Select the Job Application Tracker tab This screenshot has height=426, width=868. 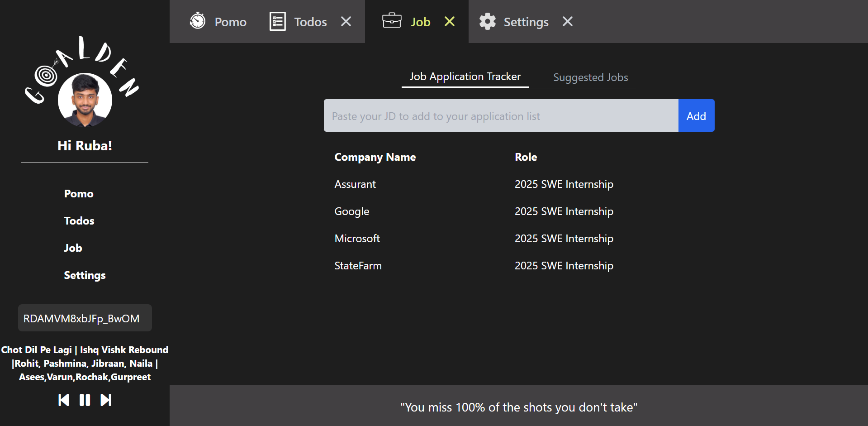point(465,77)
